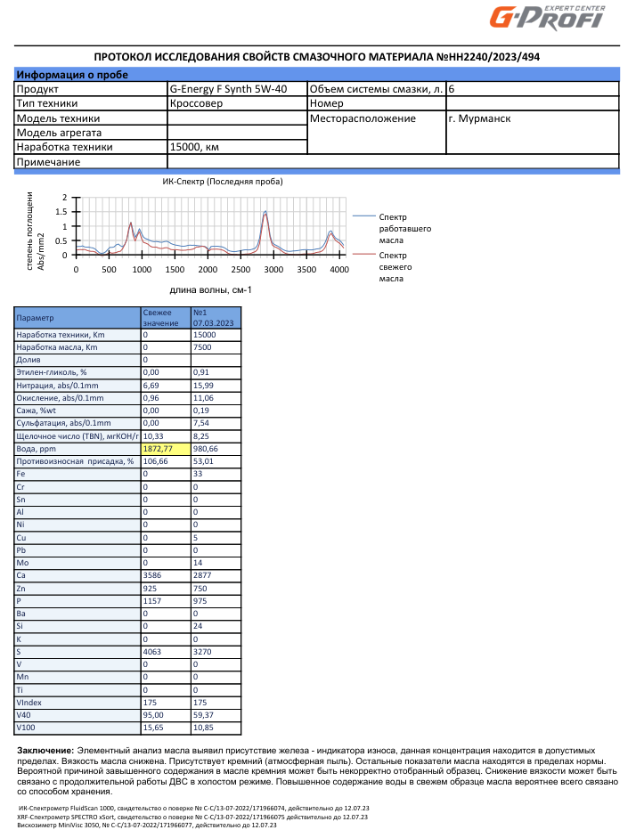644x838 pixels.
Task: Click the empty 'Модель техники' value field
Action: coord(237,118)
